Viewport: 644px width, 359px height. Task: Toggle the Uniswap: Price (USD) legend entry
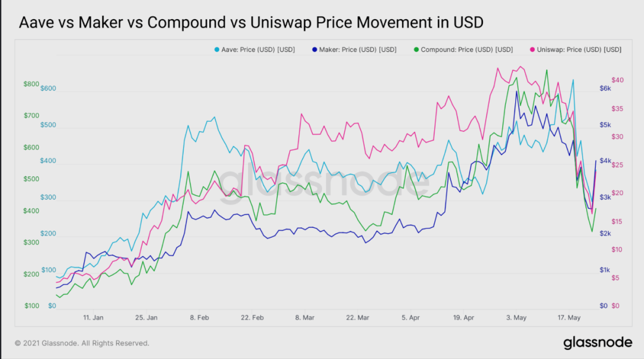[576, 49]
